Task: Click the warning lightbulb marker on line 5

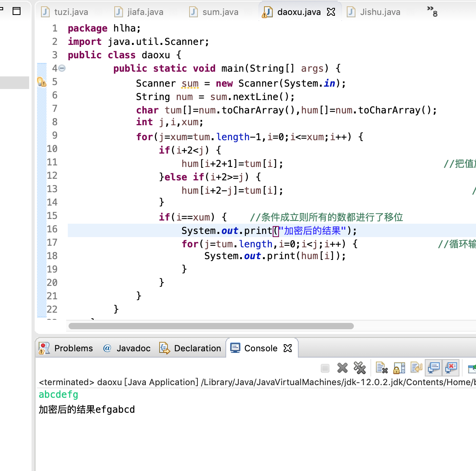Action: tap(41, 82)
